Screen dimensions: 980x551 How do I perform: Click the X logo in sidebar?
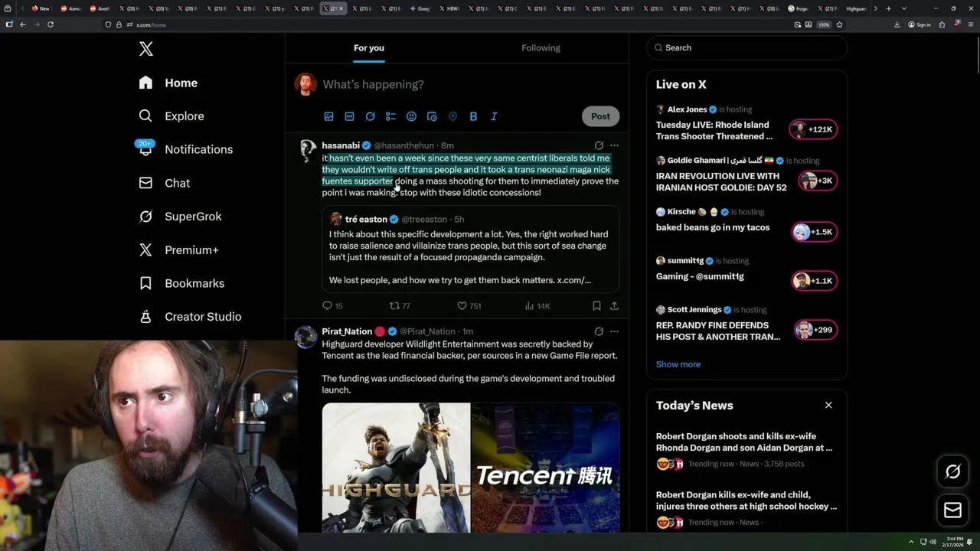click(146, 50)
